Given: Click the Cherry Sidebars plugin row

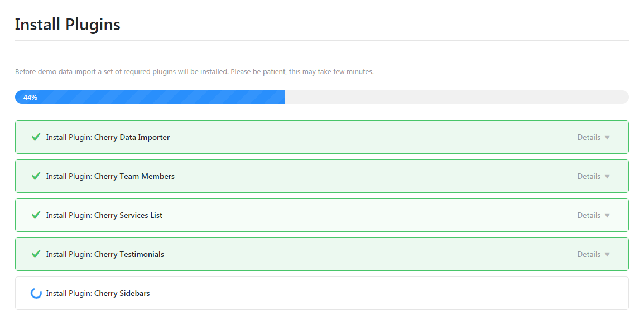Looking at the screenshot, I should pos(321,293).
